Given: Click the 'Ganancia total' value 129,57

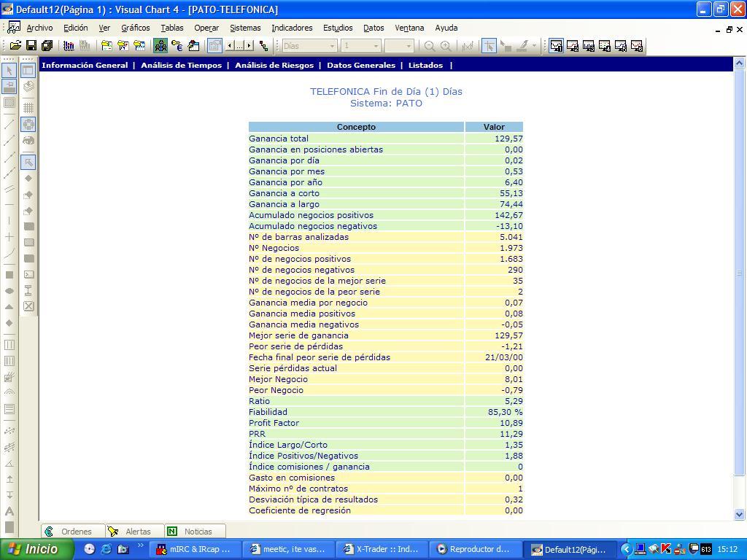Looking at the screenshot, I should (x=508, y=139).
